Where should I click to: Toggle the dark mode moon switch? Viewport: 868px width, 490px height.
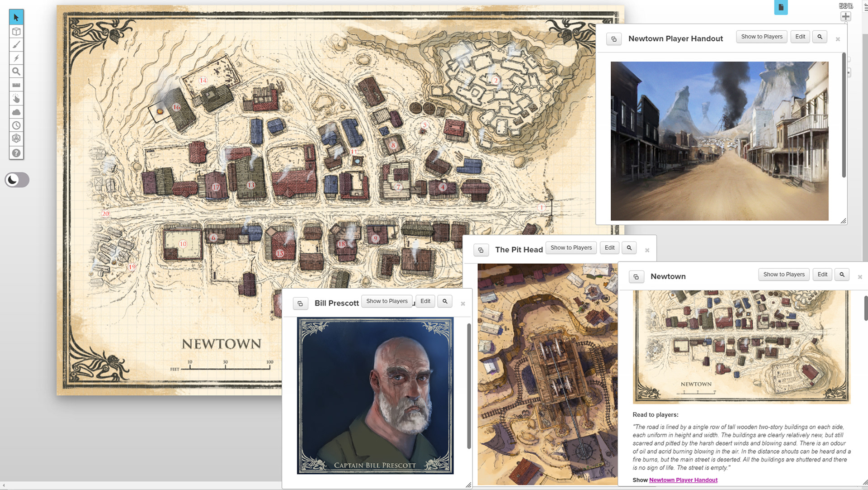point(17,180)
